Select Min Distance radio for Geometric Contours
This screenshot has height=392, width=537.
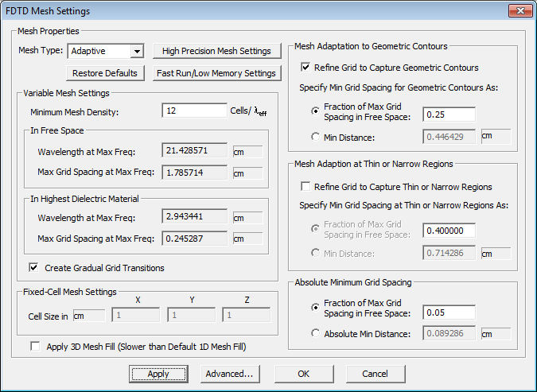click(x=317, y=136)
